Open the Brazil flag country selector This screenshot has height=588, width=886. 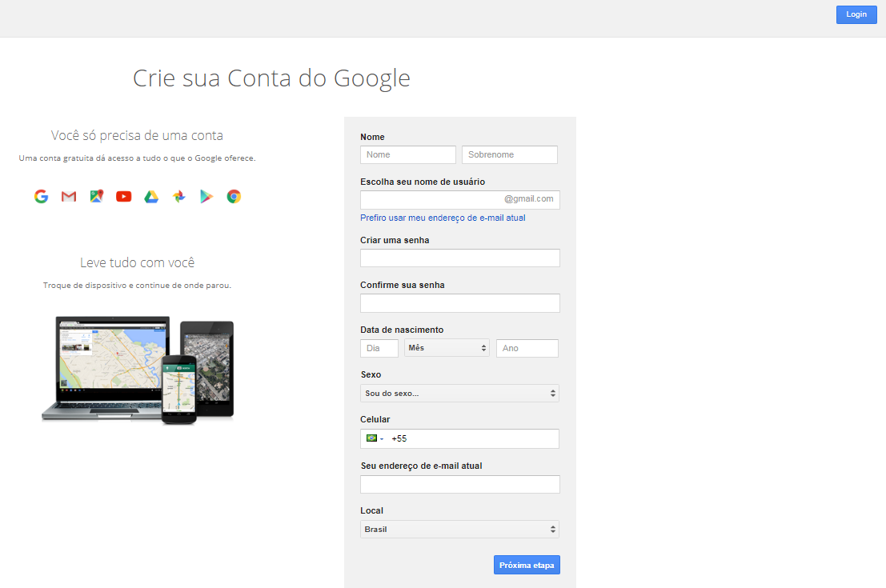375,438
